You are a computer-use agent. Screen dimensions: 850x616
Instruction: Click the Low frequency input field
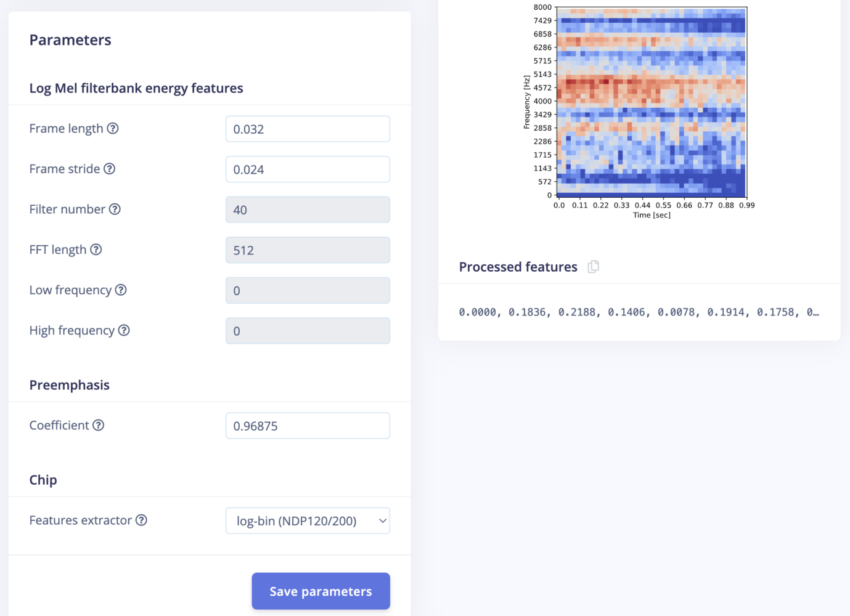coord(308,290)
